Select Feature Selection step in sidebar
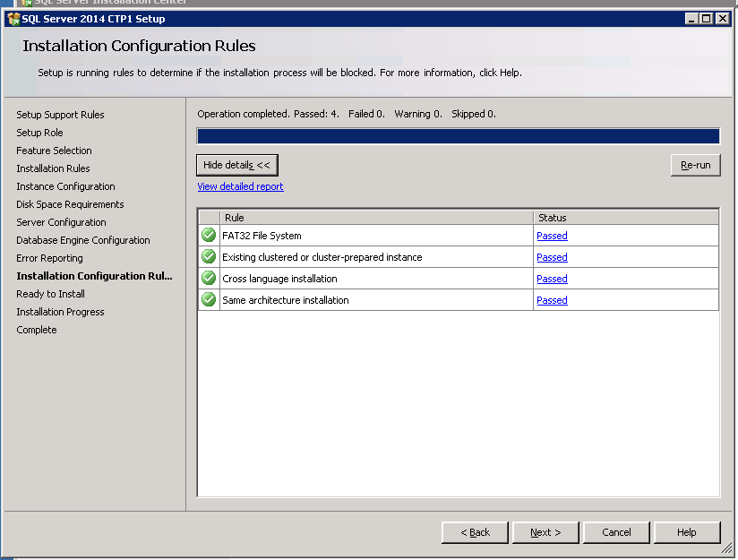 (54, 151)
